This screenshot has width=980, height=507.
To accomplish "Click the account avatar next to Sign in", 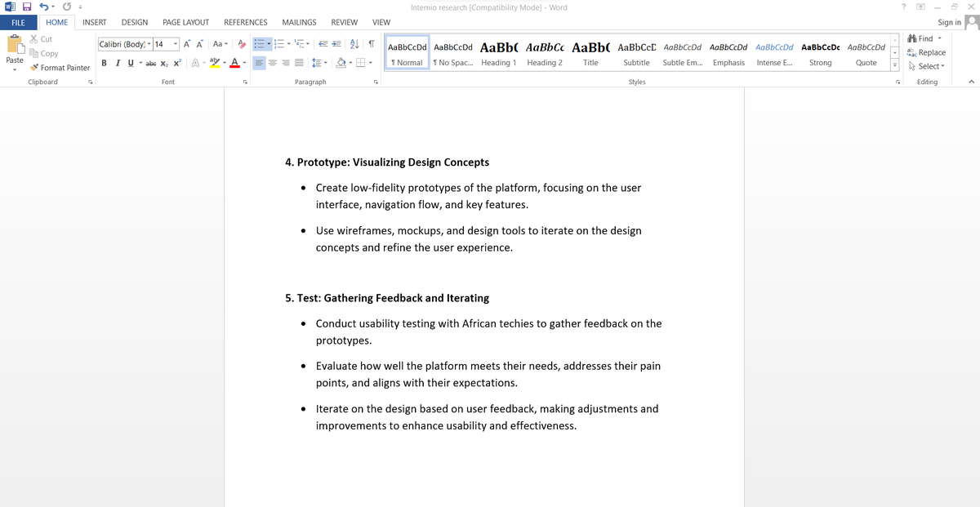I will click(x=971, y=22).
